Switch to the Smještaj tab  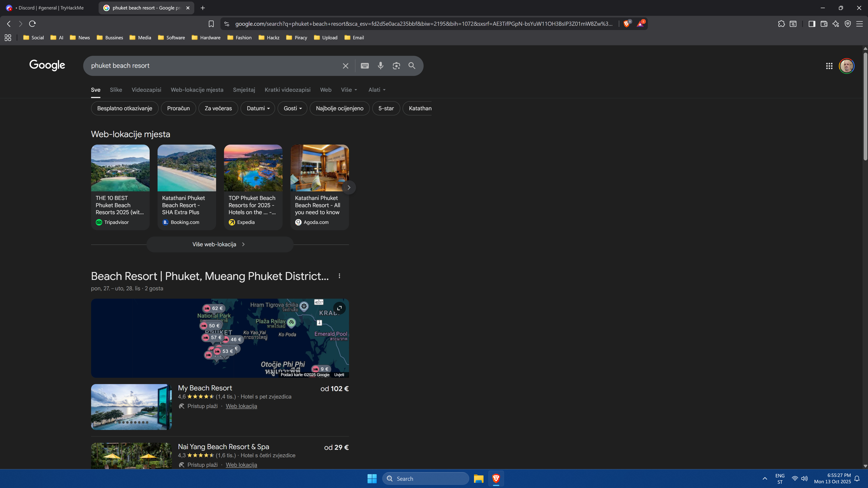[244, 90]
